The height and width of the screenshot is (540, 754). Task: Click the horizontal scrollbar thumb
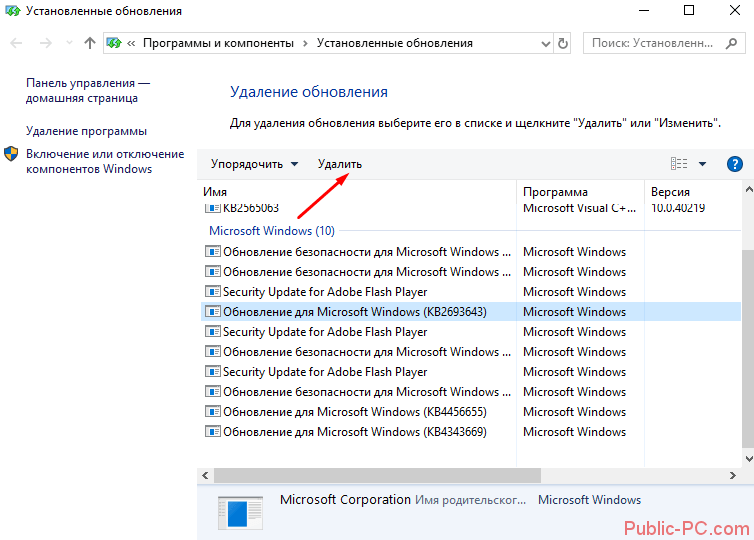point(377,476)
